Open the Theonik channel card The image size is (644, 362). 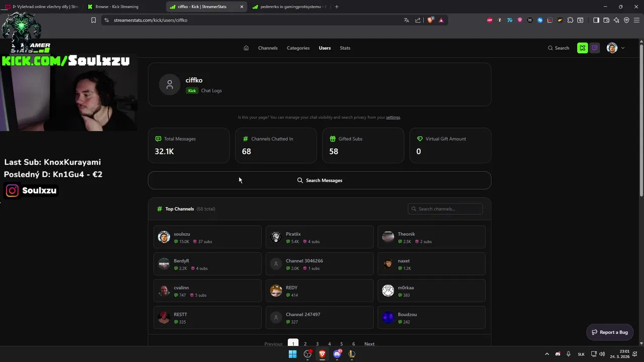point(431,237)
